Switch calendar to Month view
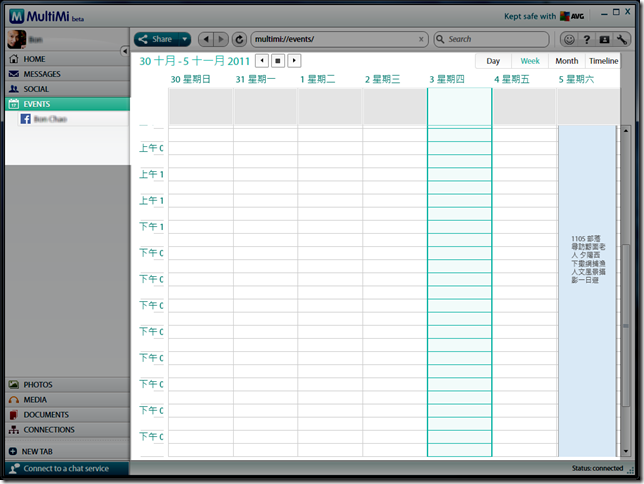Screen dimensions: 644x484 (566, 61)
